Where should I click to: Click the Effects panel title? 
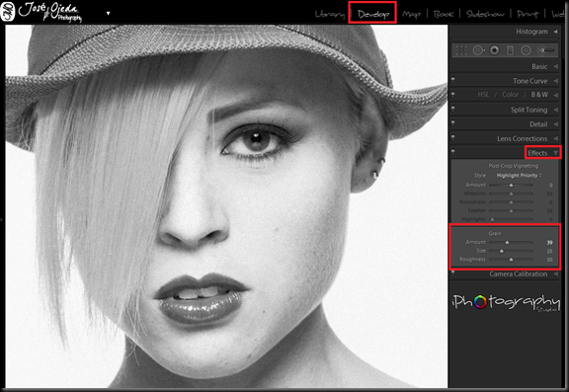coord(537,153)
